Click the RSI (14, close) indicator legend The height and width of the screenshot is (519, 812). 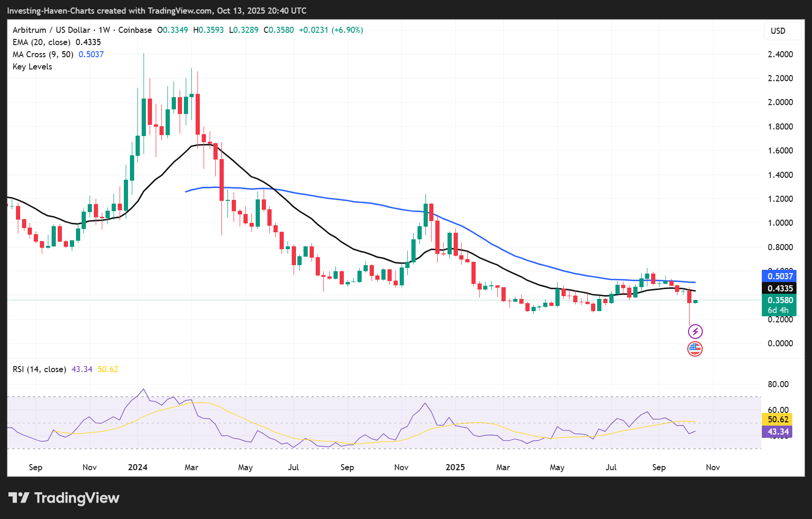tap(39, 369)
